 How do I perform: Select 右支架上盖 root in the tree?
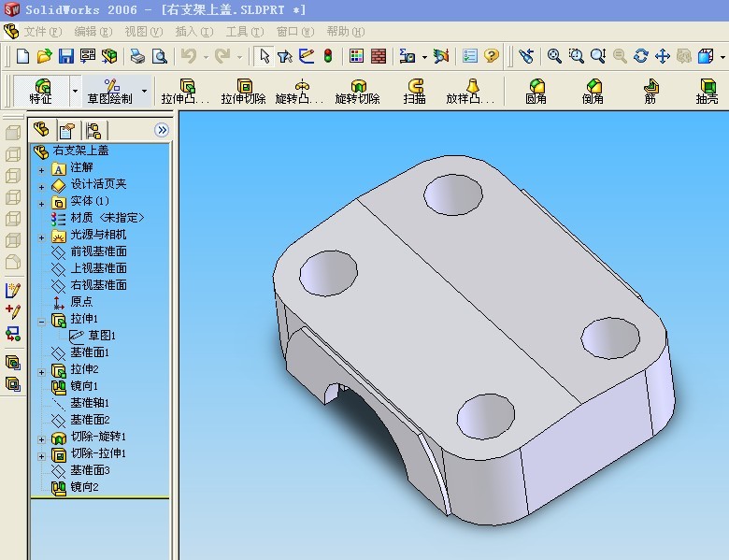click(71, 151)
